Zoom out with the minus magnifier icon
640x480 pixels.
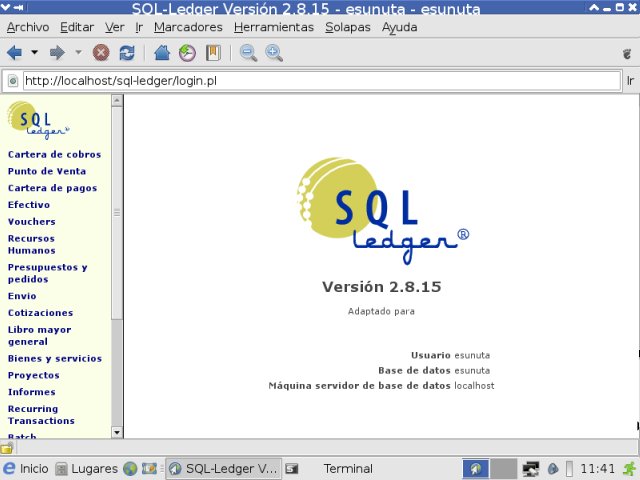248,53
